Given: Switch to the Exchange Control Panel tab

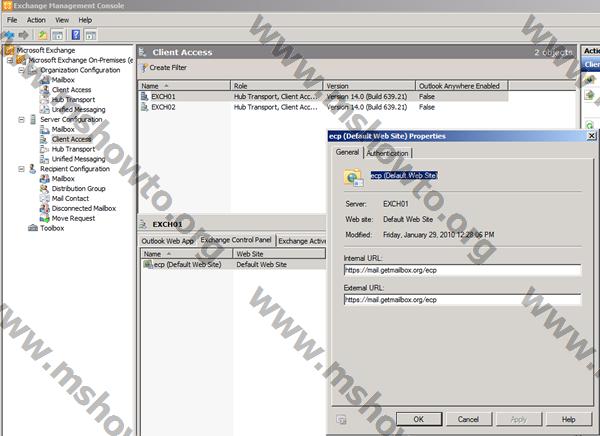Looking at the screenshot, I should coord(236,240).
